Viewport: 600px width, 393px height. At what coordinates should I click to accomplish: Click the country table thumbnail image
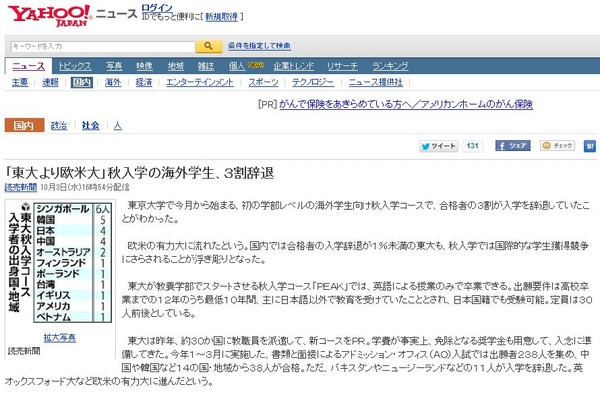pyautogui.click(x=60, y=263)
